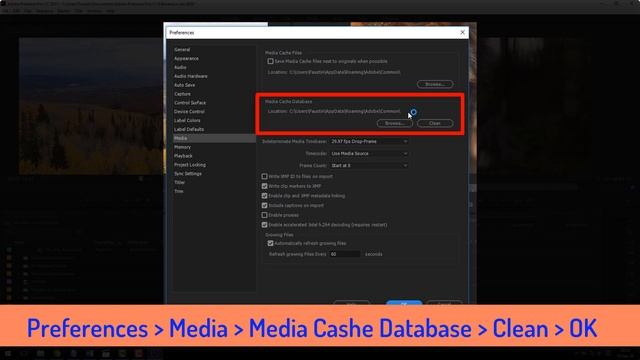Select Sync Settings in the sidebar
Image resolution: width=640 pixels, height=360 pixels.
point(188,173)
